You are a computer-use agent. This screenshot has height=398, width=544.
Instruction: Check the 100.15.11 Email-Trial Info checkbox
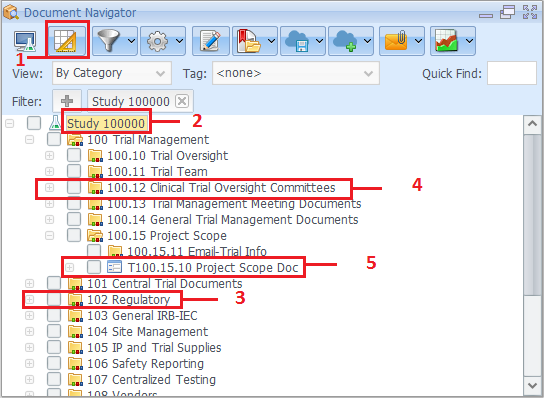pos(94,250)
